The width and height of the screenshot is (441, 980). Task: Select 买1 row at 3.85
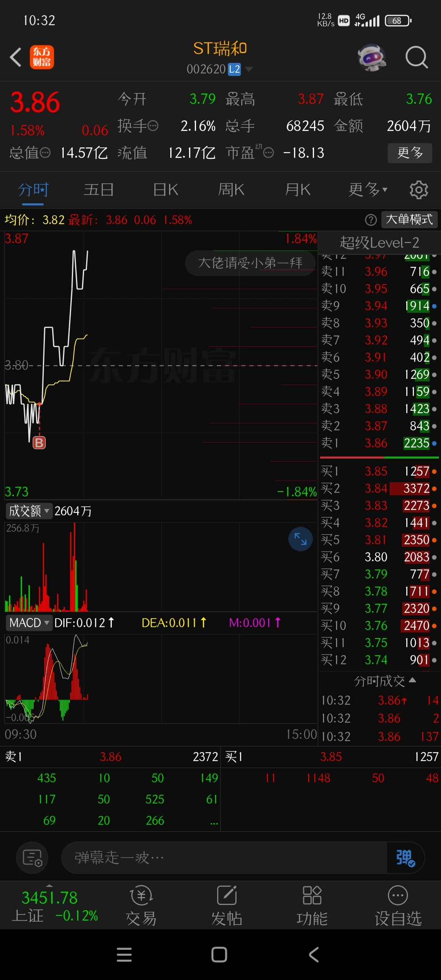(x=379, y=471)
